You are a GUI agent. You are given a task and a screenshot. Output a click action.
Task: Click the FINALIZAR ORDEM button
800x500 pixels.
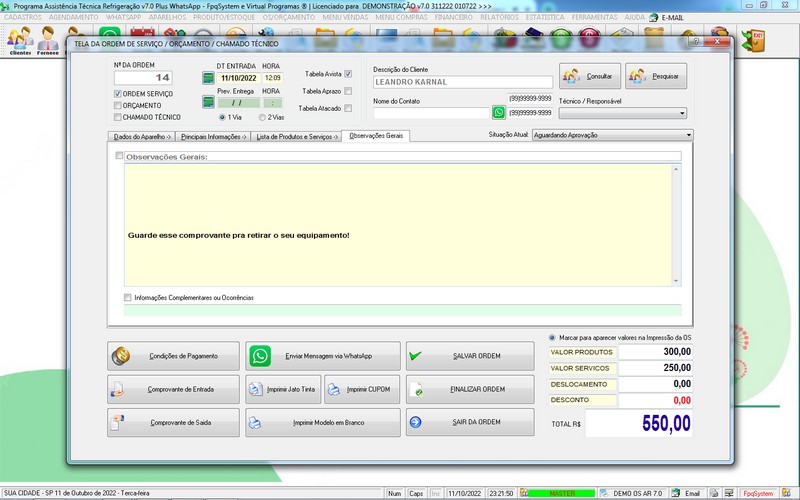pos(470,389)
